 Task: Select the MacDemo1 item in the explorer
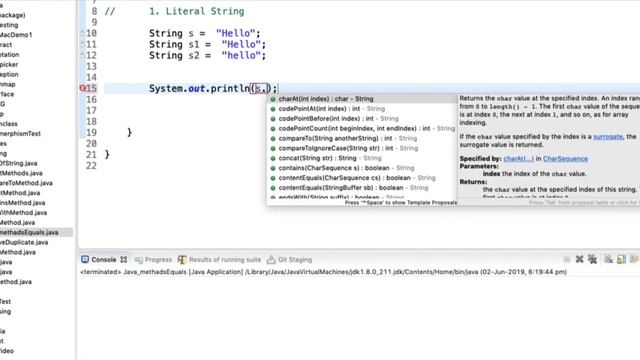click(x=16, y=35)
